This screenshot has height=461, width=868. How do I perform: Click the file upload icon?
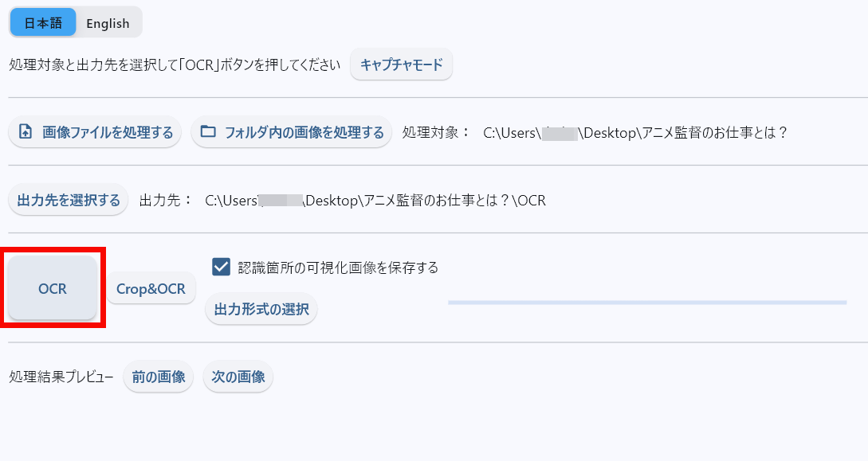pyautogui.click(x=26, y=132)
